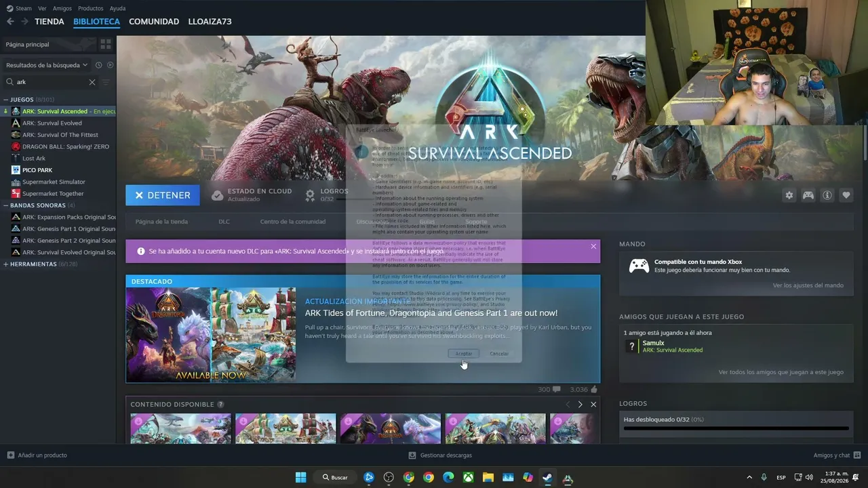
Task: Open ARK app icon in taskbar
Action: point(568,477)
